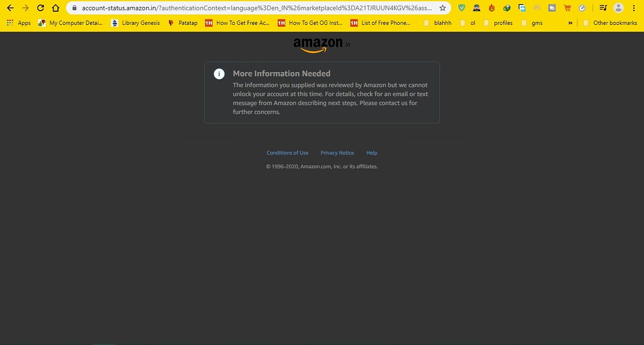The image size is (644, 345).
Task: Click the browser Forward arrow
Action: point(26,8)
